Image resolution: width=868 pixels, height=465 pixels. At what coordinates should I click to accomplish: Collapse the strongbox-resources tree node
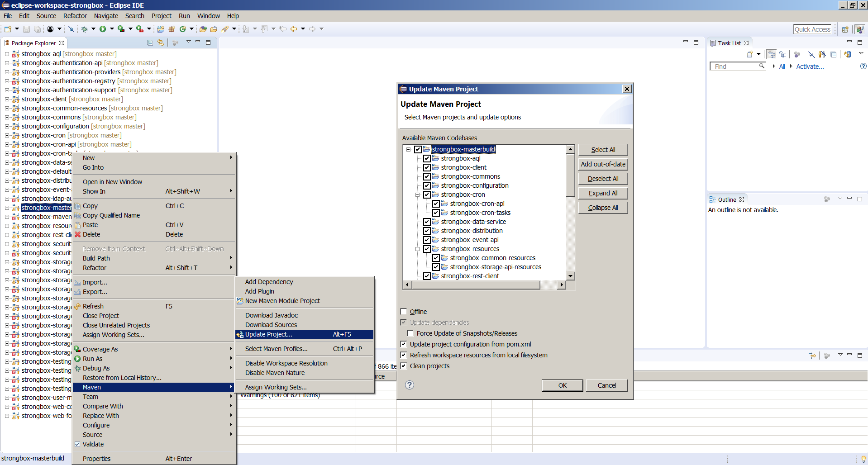tap(417, 249)
